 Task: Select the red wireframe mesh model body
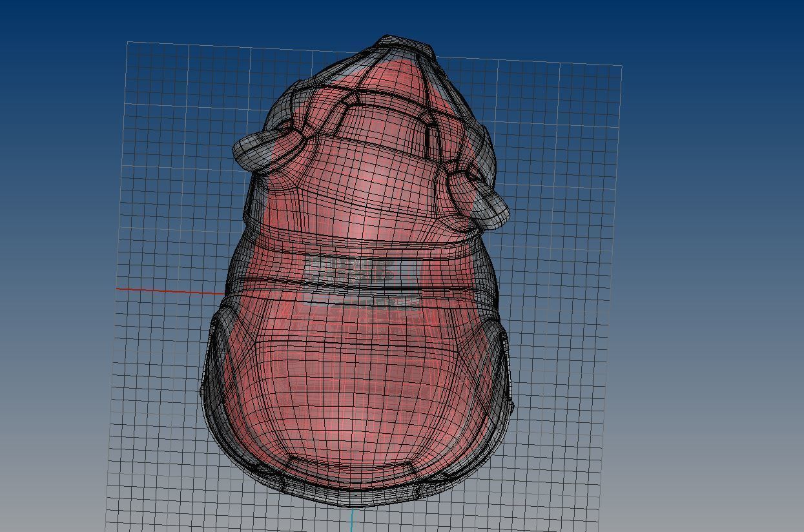(357, 271)
